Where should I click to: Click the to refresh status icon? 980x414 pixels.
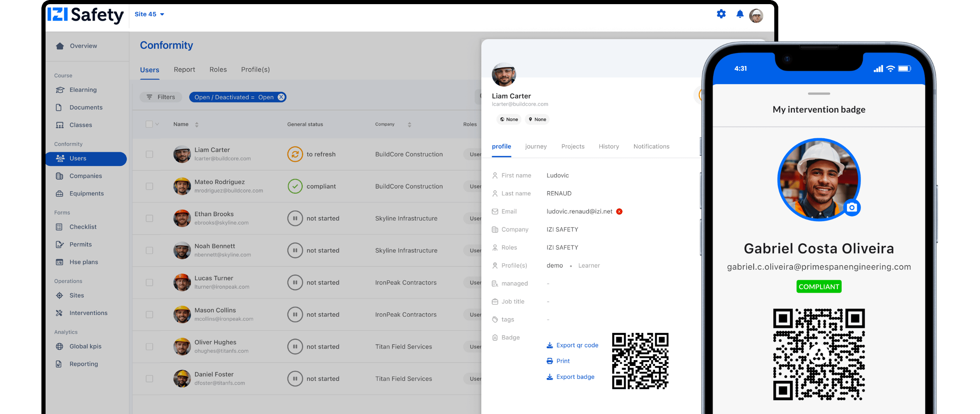(x=295, y=154)
